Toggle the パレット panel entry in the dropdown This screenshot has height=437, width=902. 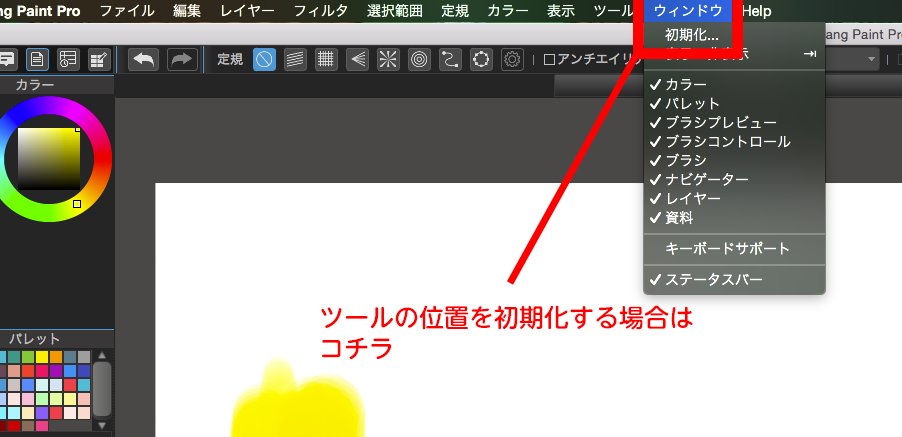tap(734, 104)
